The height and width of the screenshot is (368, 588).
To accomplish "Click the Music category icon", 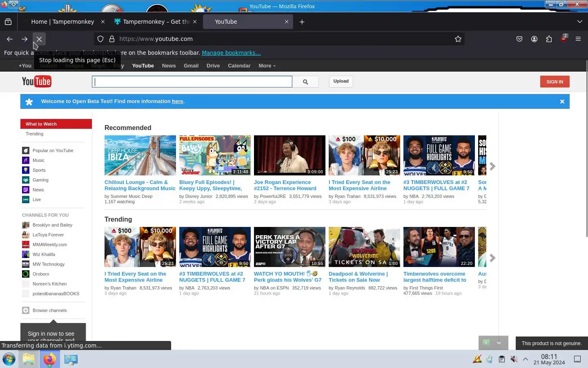I will point(26,160).
